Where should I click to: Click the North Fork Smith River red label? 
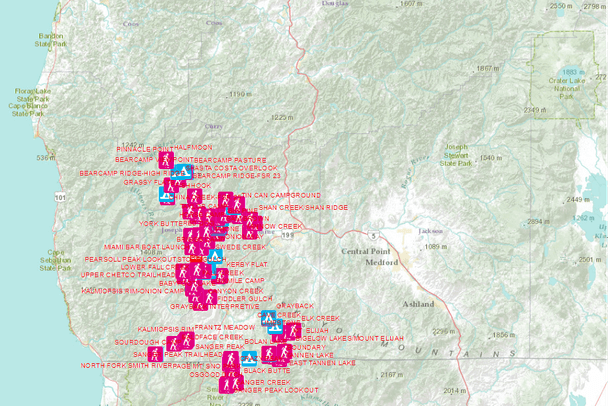pyautogui.click(x=125, y=366)
